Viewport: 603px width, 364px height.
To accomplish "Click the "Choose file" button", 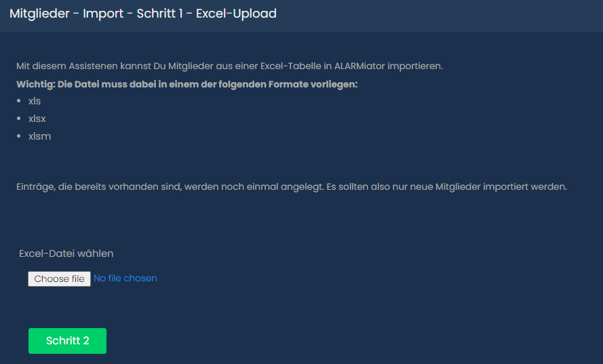I will [59, 279].
